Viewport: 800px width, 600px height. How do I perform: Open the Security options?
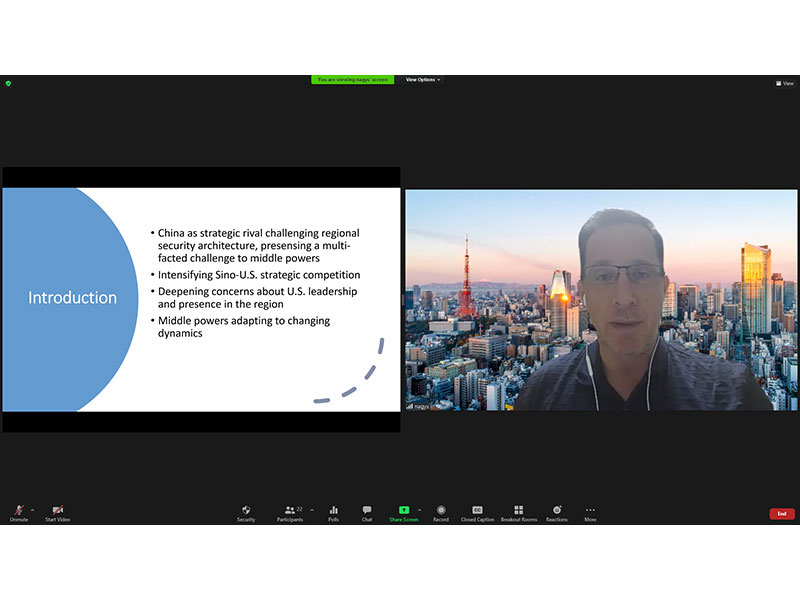tap(246, 512)
